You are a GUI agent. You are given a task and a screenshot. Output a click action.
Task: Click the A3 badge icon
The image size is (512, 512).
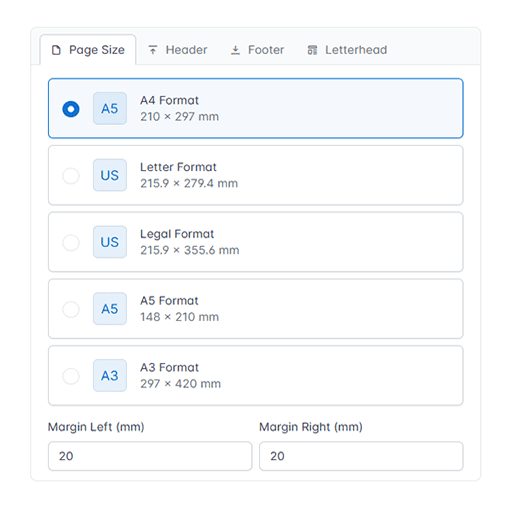(110, 375)
